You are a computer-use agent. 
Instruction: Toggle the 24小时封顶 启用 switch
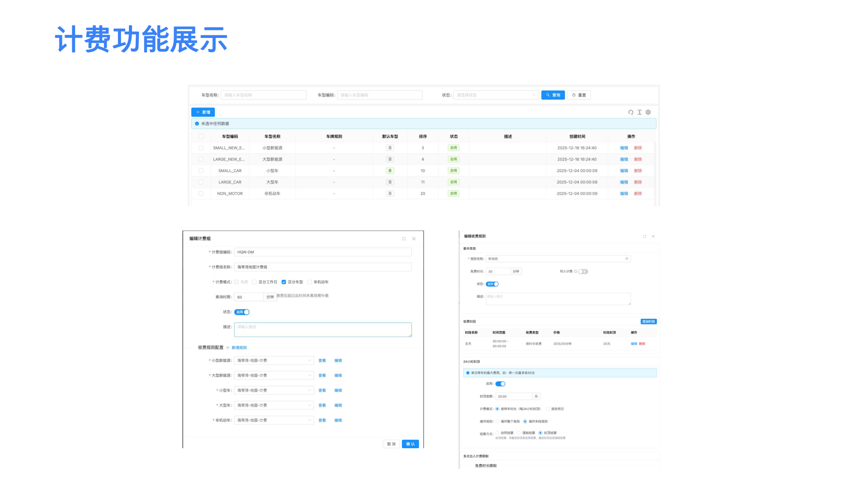500,384
